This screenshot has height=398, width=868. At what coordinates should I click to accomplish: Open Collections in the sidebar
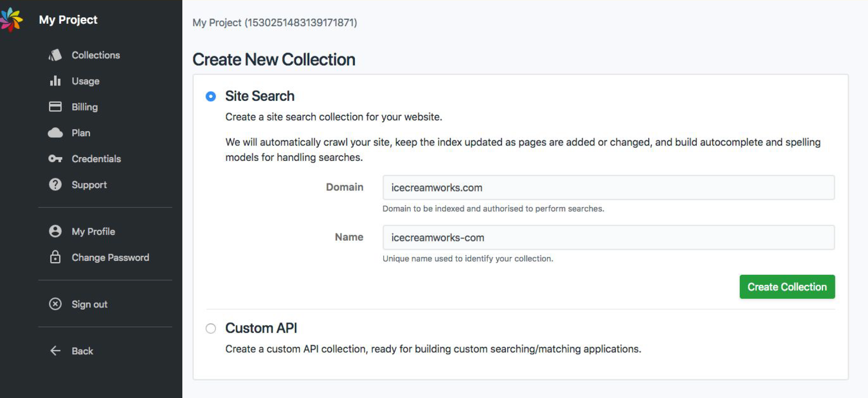point(96,55)
